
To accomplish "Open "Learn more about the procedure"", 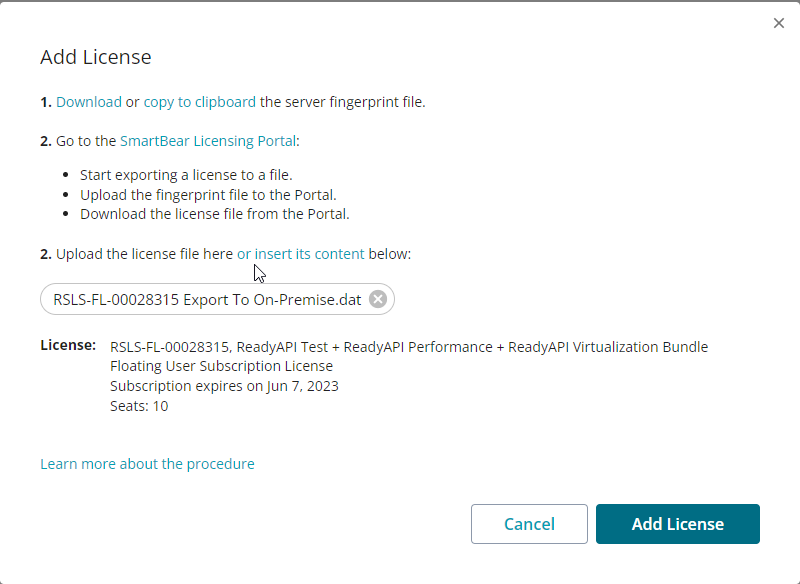I will click(x=147, y=463).
